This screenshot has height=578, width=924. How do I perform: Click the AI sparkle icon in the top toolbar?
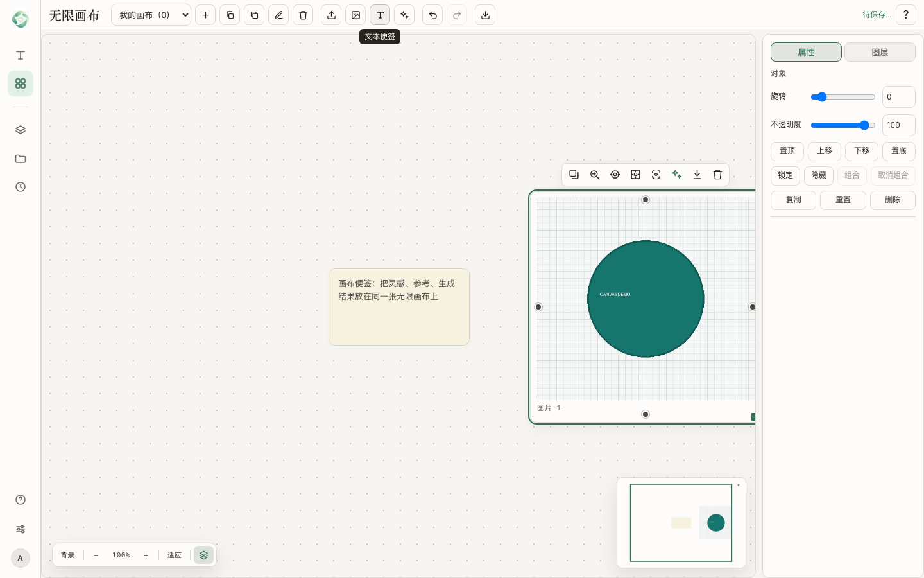click(x=404, y=15)
